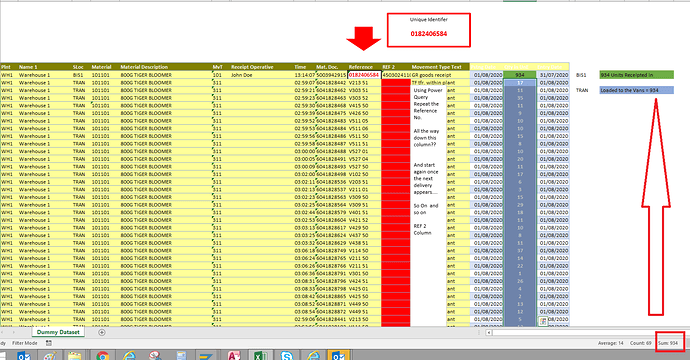The image size is (690, 360).
Task: Click the horizontal scrollbar track
Action: 590,333
